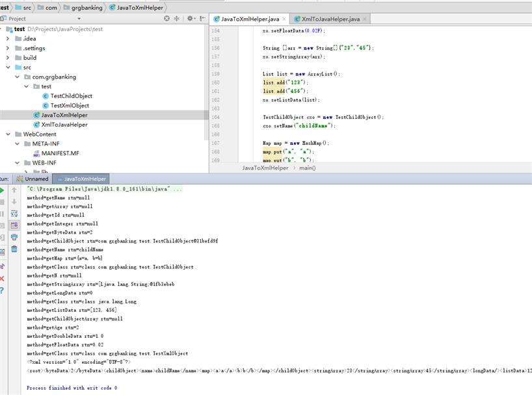Open Run panel help question mark

coord(2,290)
